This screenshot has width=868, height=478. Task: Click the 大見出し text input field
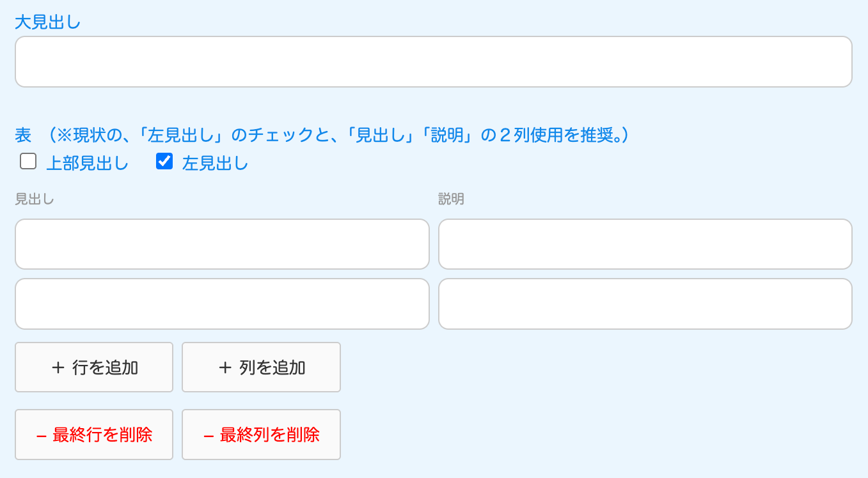point(433,61)
